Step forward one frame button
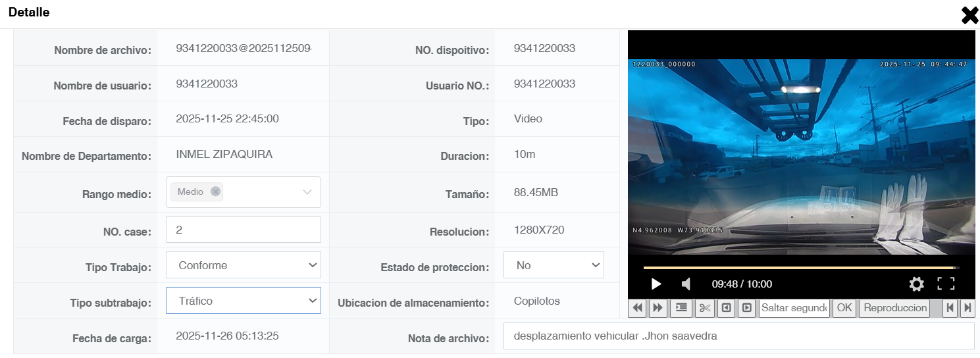Viewport: 980px width, 358px height. click(x=746, y=308)
